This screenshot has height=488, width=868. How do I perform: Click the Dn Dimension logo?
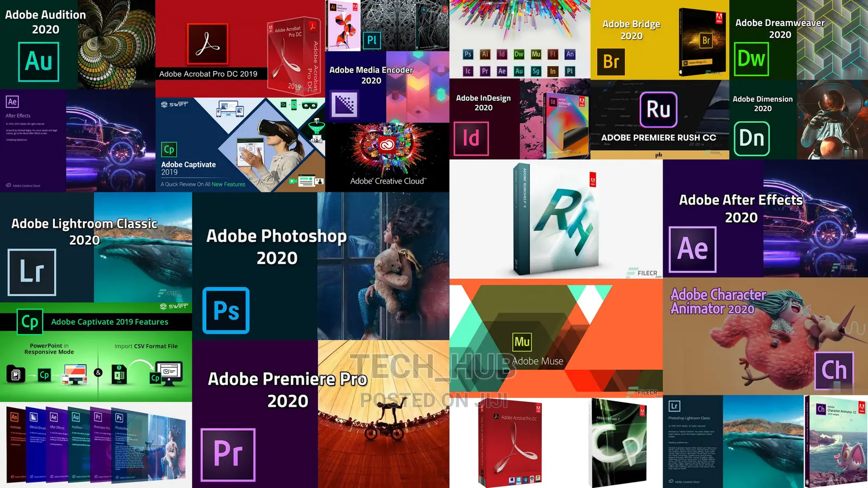click(751, 139)
